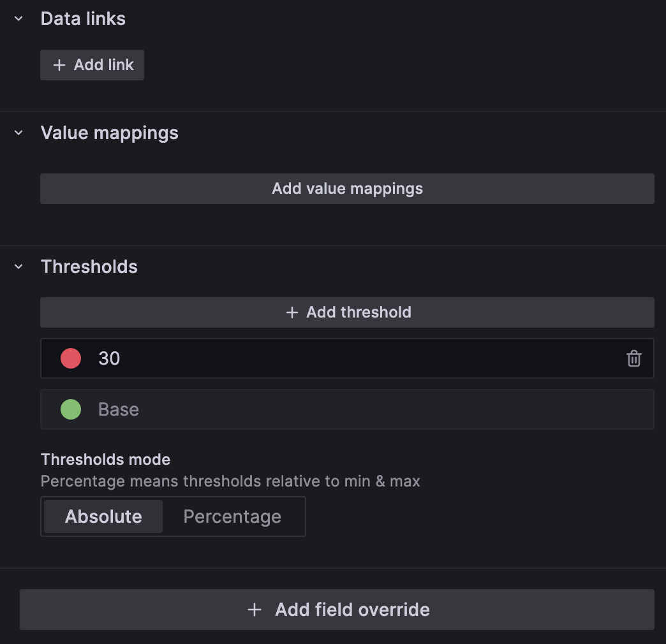Click the plus icon beside Add threshold
The image size is (666, 644).
[x=292, y=312]
